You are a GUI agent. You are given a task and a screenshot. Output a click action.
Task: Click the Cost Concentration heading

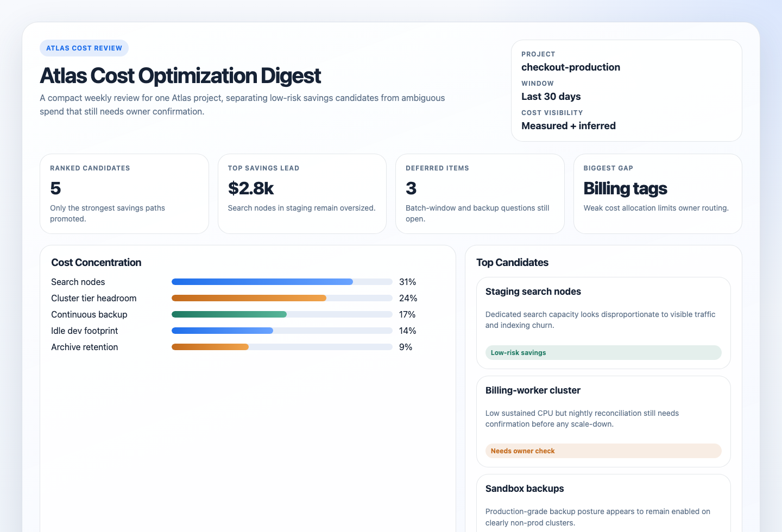96,262
